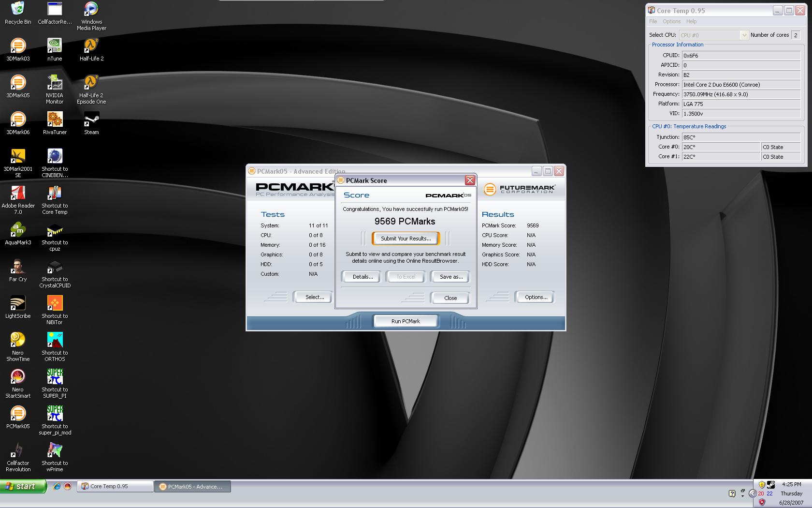Viewport: 812px width, 508px height.
Task: Click the taskbar clock showing 4:25 PM
Action: pyautogui.click(x=791, y=484)
